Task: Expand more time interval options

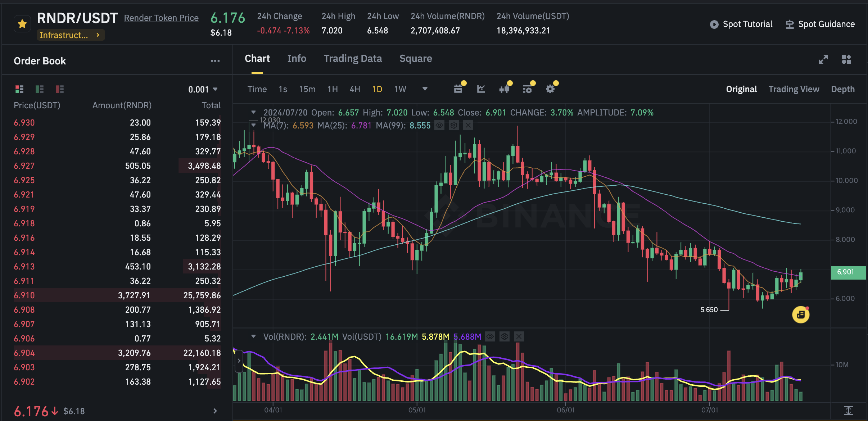Action: tap(425, 89)
